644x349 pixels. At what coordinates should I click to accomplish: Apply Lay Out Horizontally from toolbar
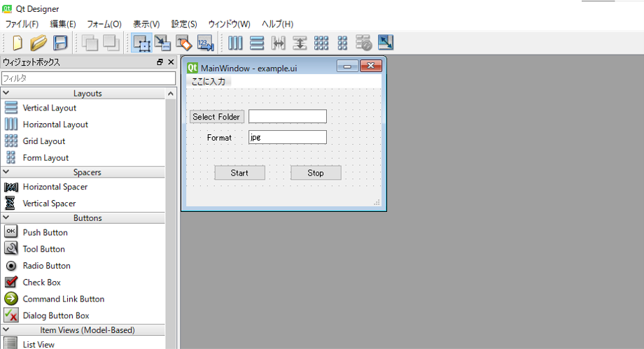click(235, 43)
